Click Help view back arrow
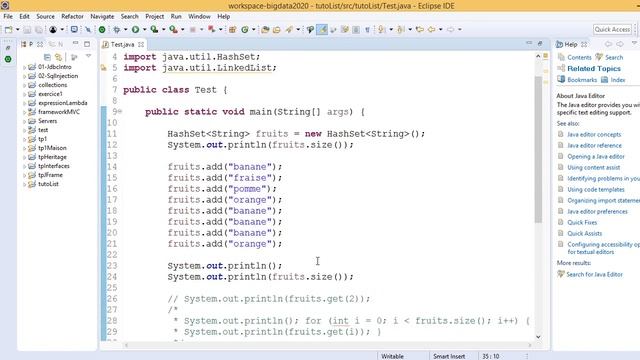Image resolution: width=640 pixels, height=360 pixels. point(608,44)
